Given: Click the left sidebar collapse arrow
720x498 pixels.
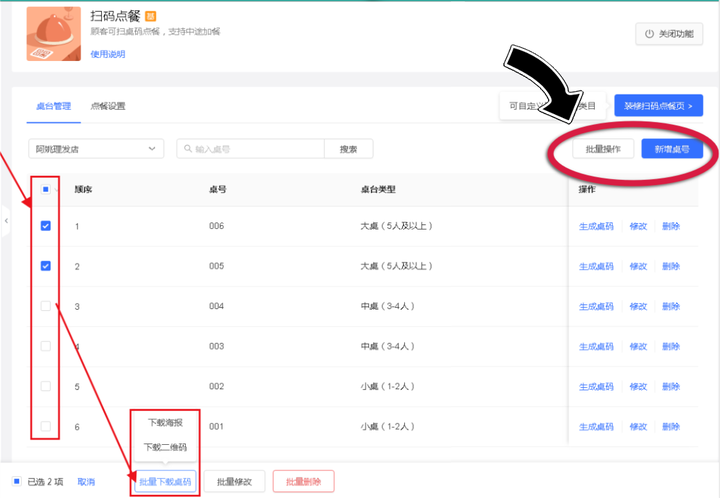Looking at the screenshot, I should pos(5,220).
